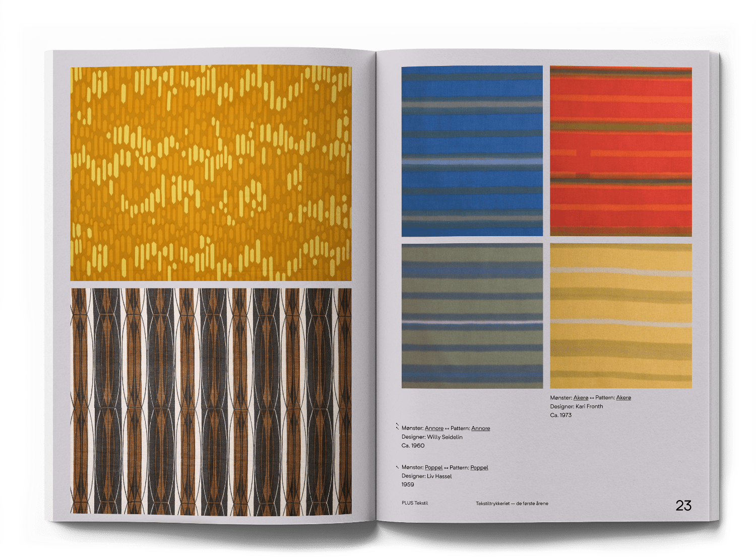Click the mustard yellow Annore pattern image
The width and height of the screenshot is (756, 560).
tap(211, 173)
